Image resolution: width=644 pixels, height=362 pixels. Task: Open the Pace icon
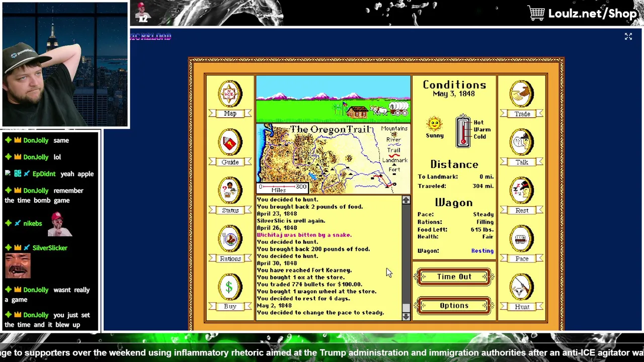[522, 239]
